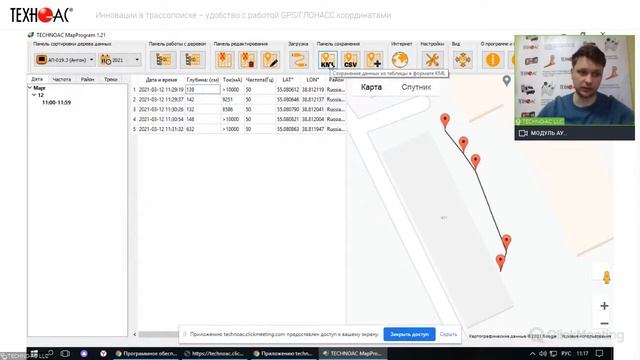The image size is (640, 360).
Task: Open the Yandex browser taskbar icon
Action: click(x=103, y=353)
